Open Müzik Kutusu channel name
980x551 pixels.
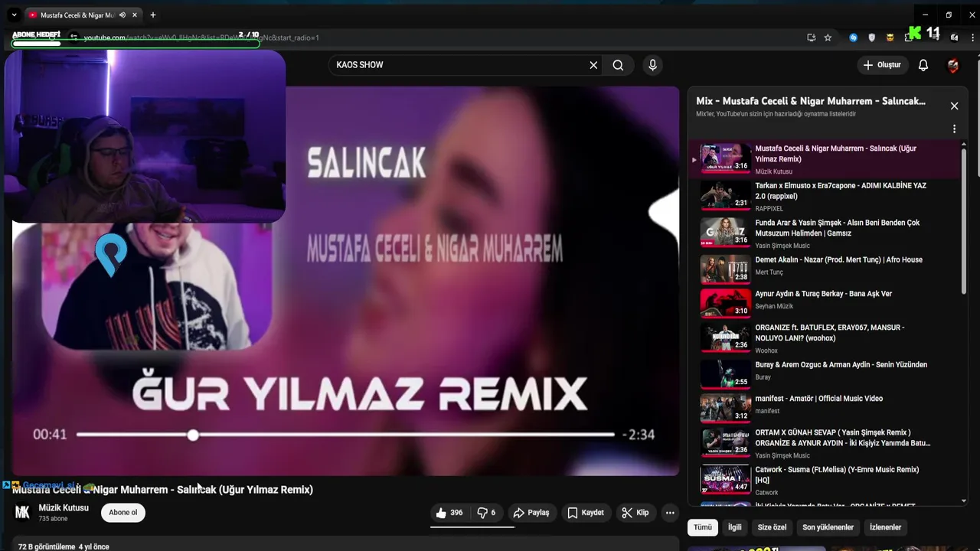click(x=64, y=507)
